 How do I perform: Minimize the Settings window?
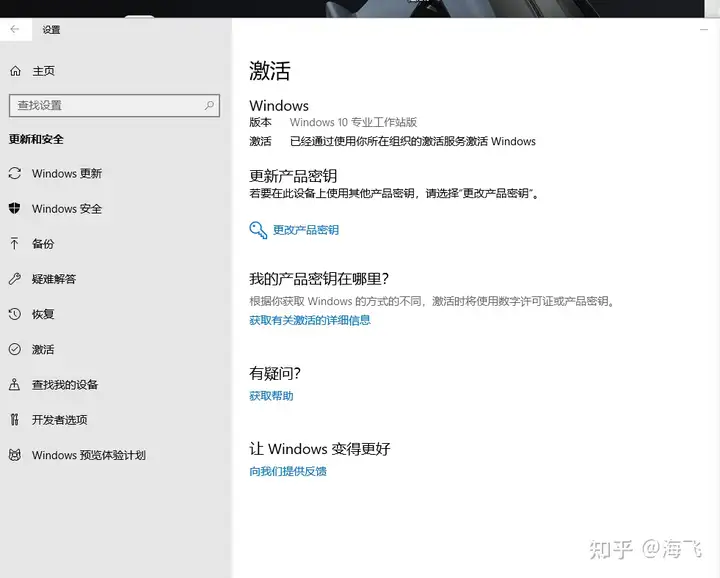pos(703,29)
